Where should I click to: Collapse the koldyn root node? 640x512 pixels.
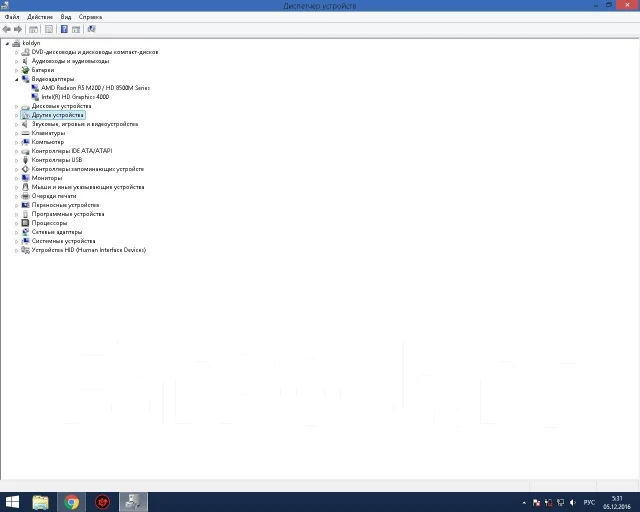(x=7, y=43)
